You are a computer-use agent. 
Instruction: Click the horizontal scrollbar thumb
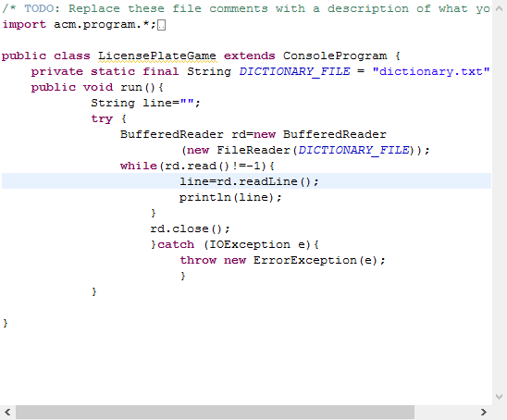(x=215, y=412)
